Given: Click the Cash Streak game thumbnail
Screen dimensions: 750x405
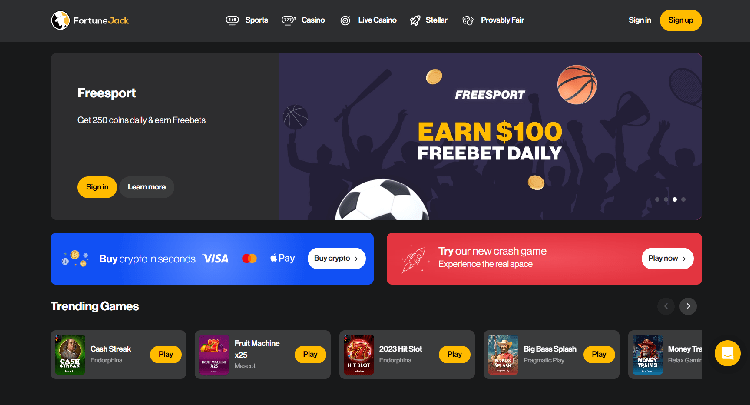Looking at the screenshot, I should click(x=70, y=355).
